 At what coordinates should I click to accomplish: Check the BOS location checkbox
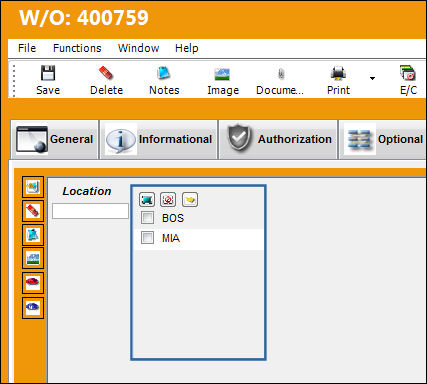pyautogui.click(x=147, y=218)
